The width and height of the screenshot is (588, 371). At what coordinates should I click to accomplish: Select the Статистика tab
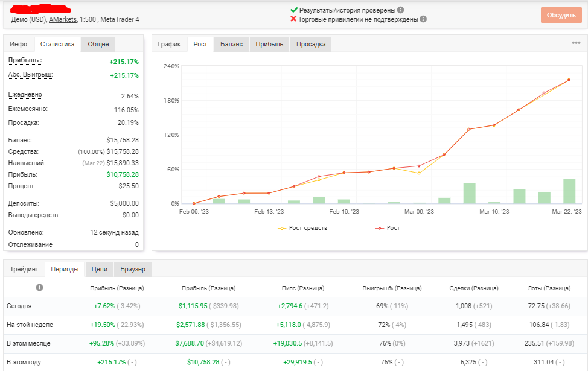[57, 44]
